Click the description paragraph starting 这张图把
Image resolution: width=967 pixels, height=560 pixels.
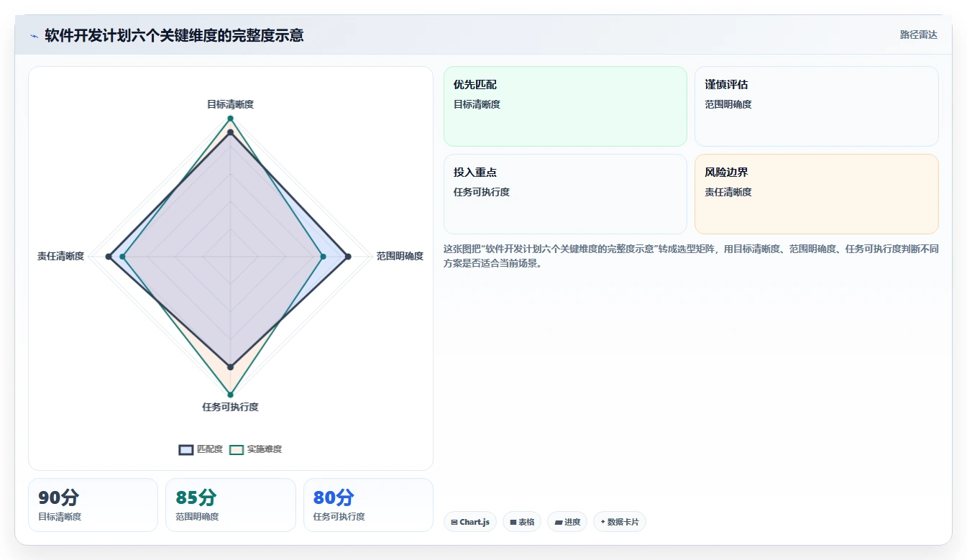click(691, 256)
